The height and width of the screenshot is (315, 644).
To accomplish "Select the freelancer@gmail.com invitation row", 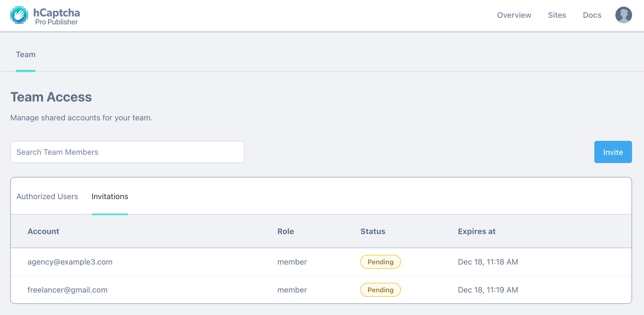I will click(67, 290).
